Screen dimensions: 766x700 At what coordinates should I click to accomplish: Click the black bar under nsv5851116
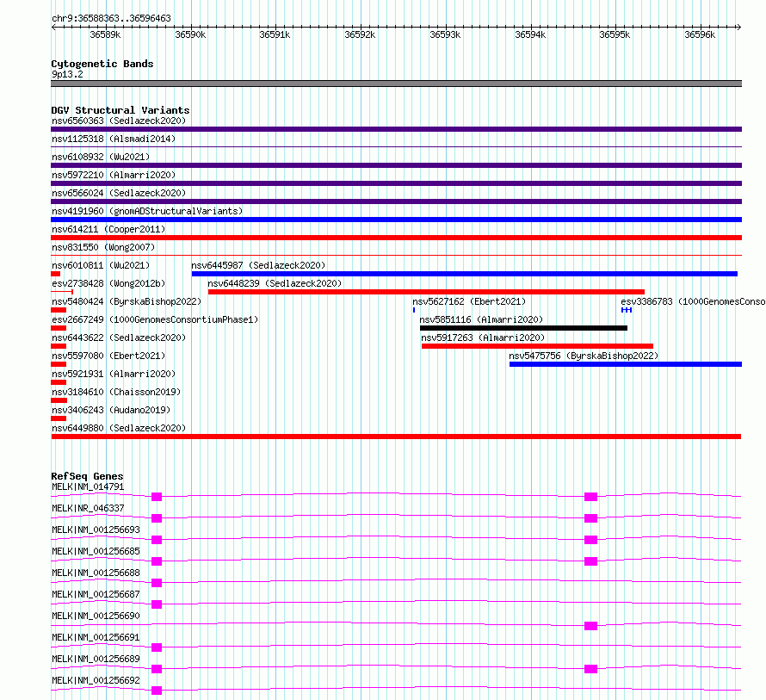(523, 328)
